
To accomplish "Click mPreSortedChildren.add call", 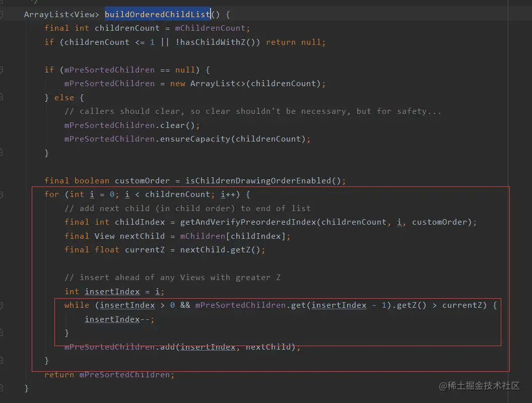I will 182,347.
